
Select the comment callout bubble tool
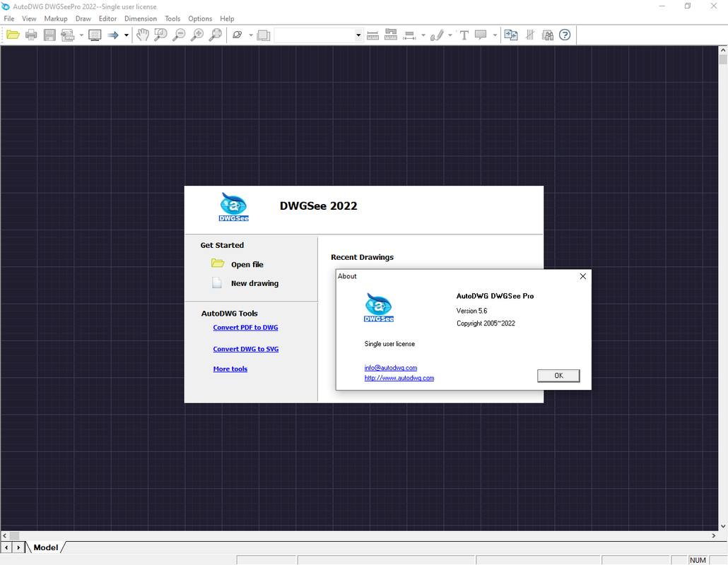pyautogui.click(x=481, y=35)
